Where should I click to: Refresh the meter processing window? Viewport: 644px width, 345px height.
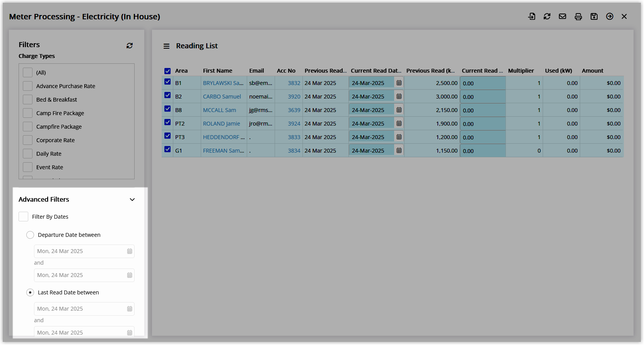547,16
